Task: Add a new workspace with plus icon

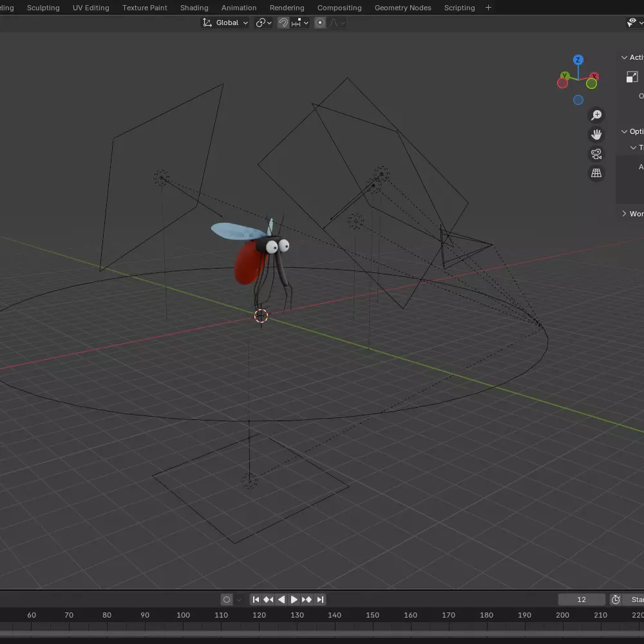Action: coord(488,8)
